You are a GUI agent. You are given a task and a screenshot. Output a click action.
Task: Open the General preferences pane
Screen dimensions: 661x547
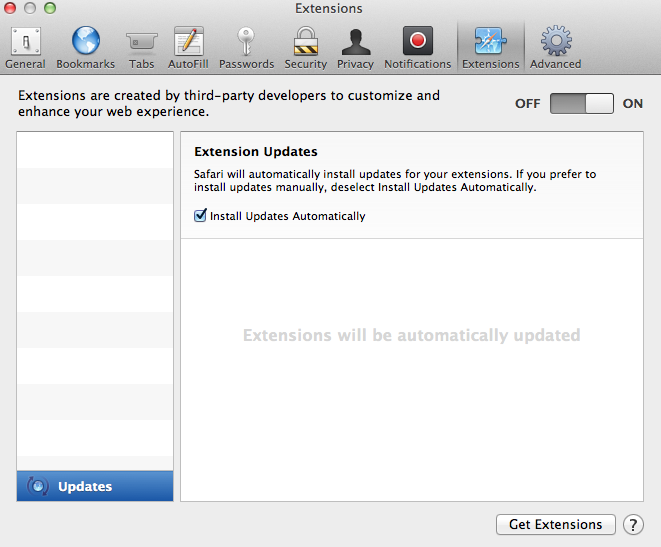pyautogui.click(x=25, y=48)
